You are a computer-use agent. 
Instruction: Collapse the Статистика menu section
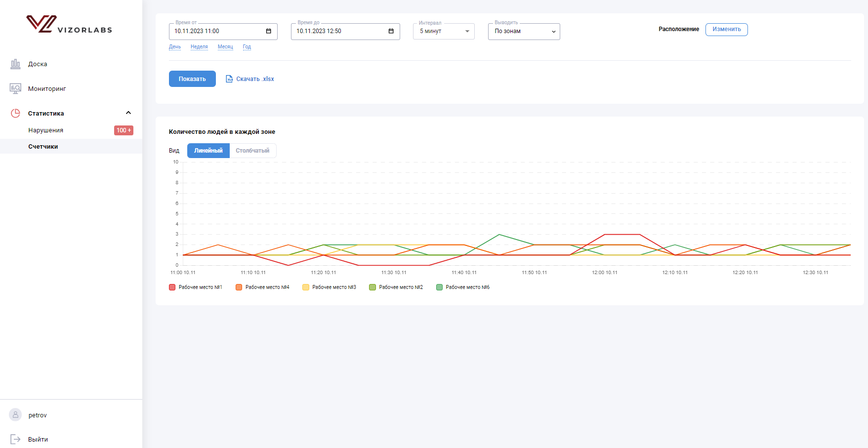click(128, 113)
